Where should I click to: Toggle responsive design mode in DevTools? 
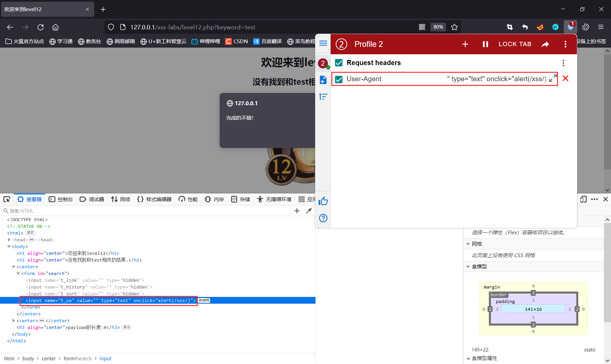tap(583, 199)
